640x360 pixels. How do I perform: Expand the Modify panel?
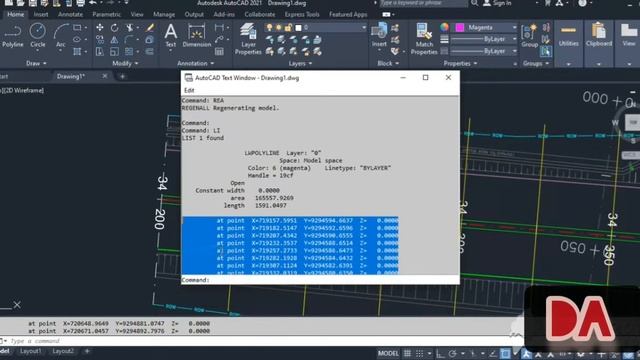click(125, 63)
